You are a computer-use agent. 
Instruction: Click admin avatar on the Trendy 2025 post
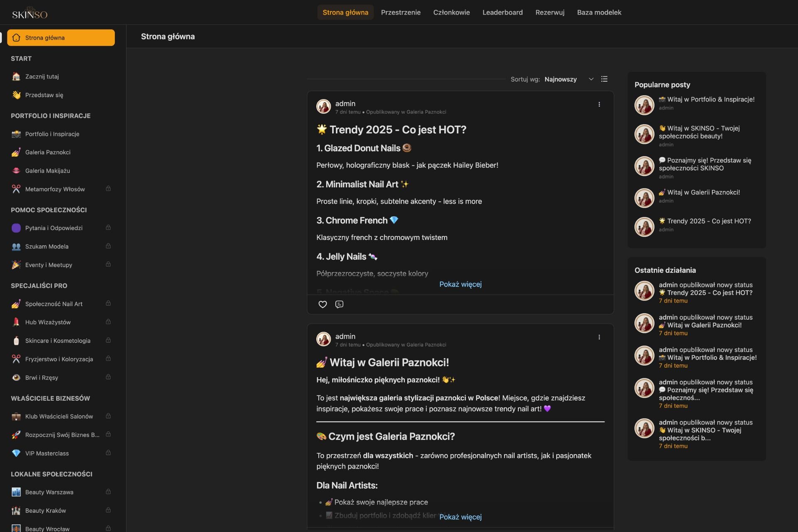pos(323,106)
